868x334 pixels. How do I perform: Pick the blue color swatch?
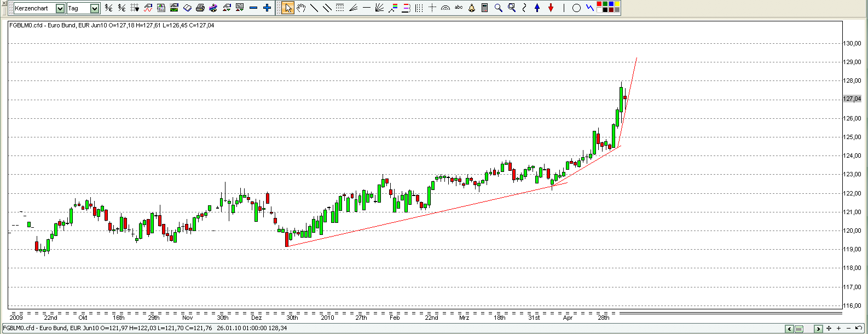[x=611, y=4]
